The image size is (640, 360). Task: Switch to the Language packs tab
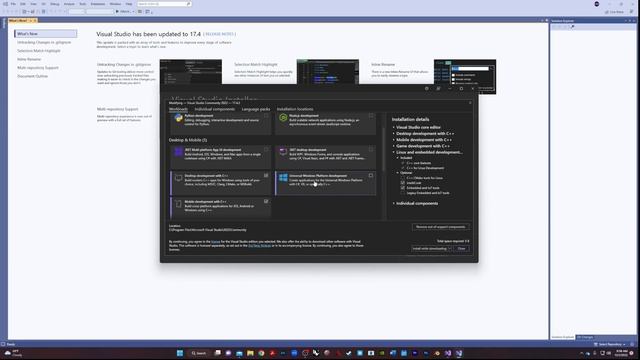coord(256,109)
